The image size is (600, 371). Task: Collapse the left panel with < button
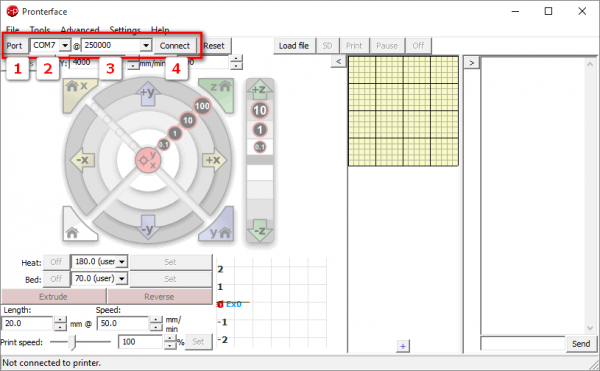[338, 61]
